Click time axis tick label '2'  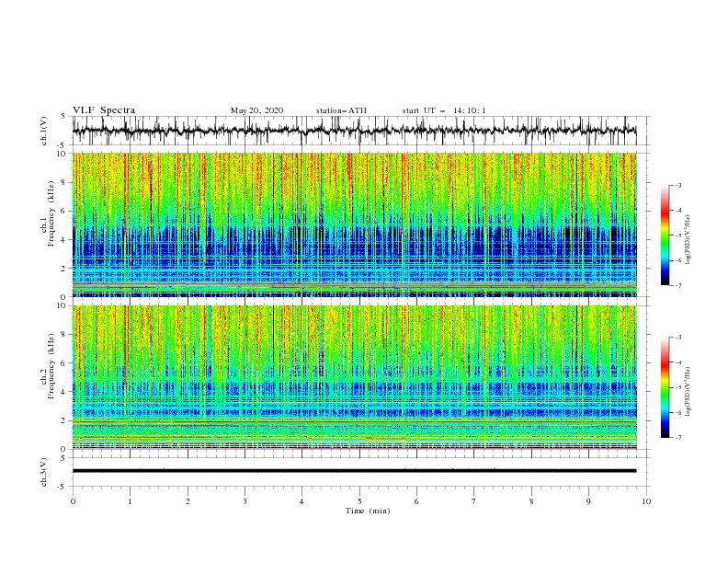pyautogui.click(x=188, y=501)
